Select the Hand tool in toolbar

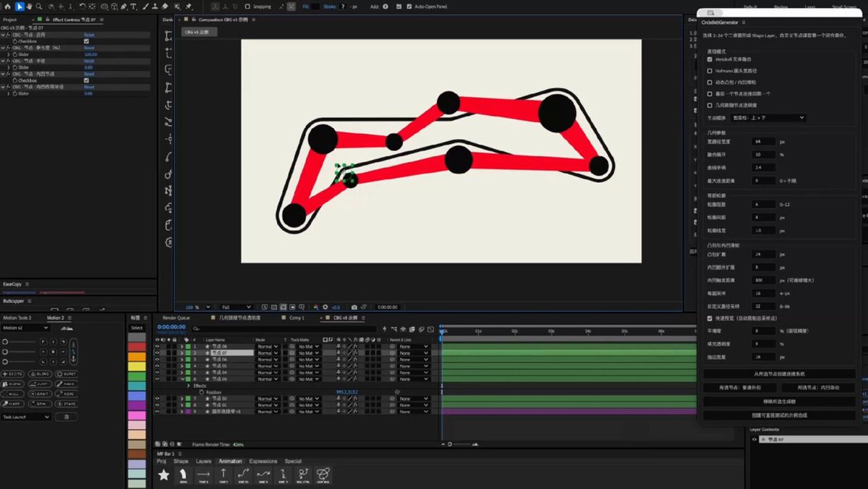[29, 7]
